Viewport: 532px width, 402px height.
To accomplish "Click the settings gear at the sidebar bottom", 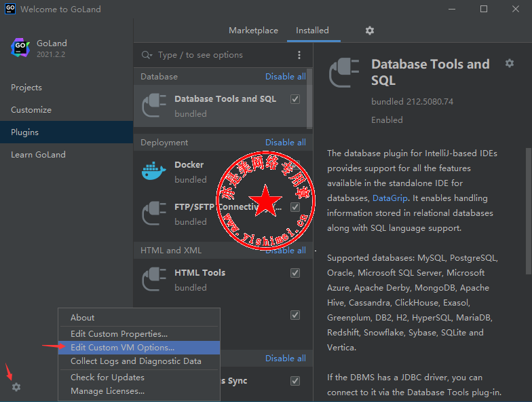I will [x=16, y=387].
